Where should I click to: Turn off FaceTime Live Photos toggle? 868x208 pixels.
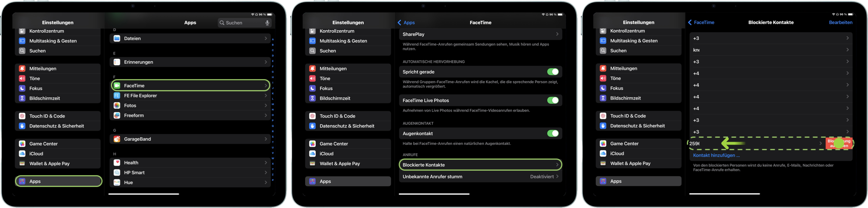pos(553,101)
